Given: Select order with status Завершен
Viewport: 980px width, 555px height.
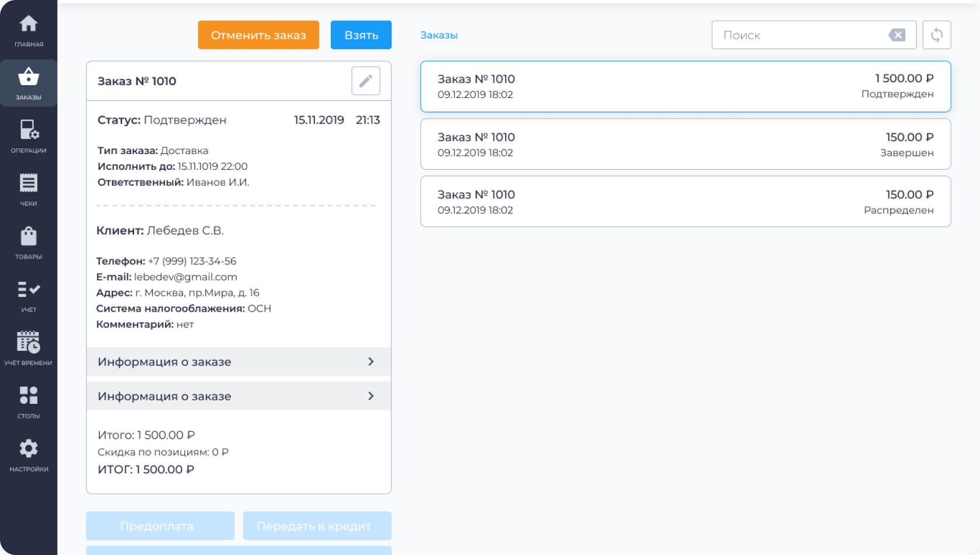Looking at the screenshot, I should tap(685, 144).
